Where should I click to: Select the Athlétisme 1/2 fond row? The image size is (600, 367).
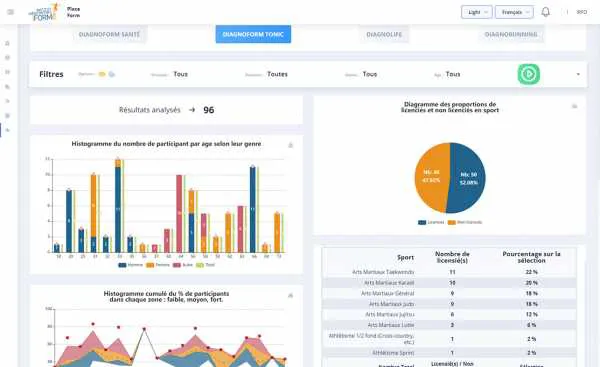click(x=450, y=339)
